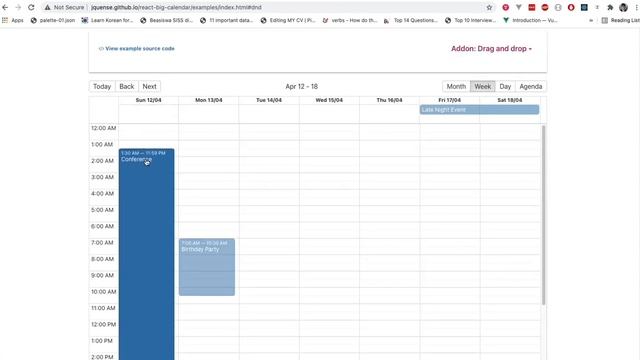Click the Mon 13/04 column header
The image size is (640, 360).
(x=209, y=100)
